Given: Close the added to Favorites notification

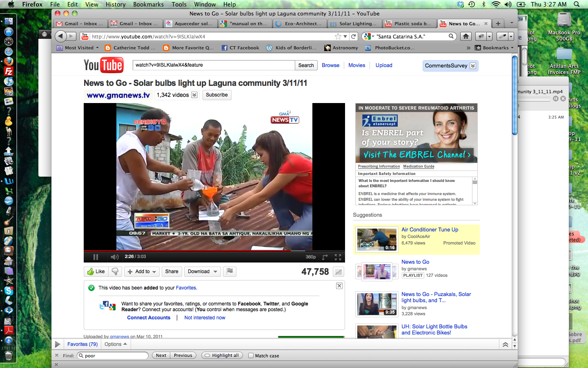Looking at the screenshot, I should coord(339,286).
